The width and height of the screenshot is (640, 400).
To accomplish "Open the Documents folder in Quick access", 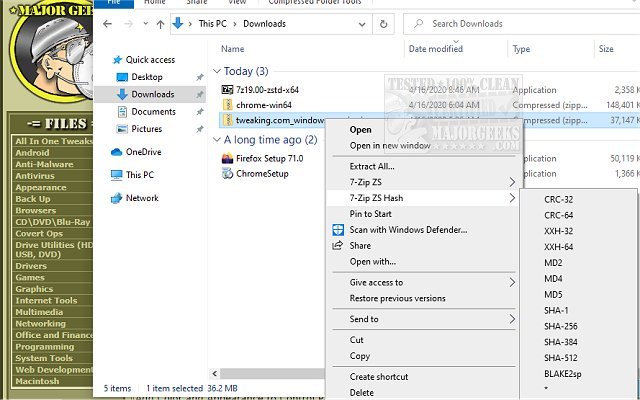I will click(x=153, y=112).
